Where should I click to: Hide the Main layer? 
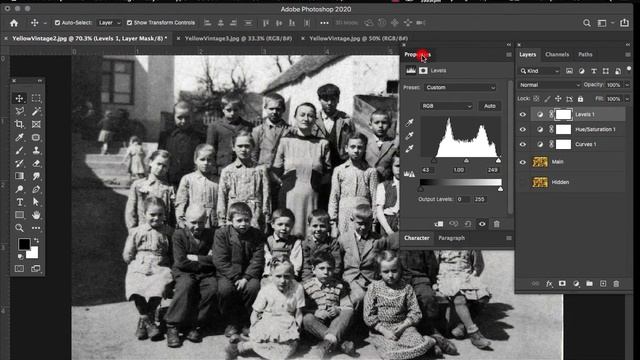pyautogui.click(x=523, y=162)
